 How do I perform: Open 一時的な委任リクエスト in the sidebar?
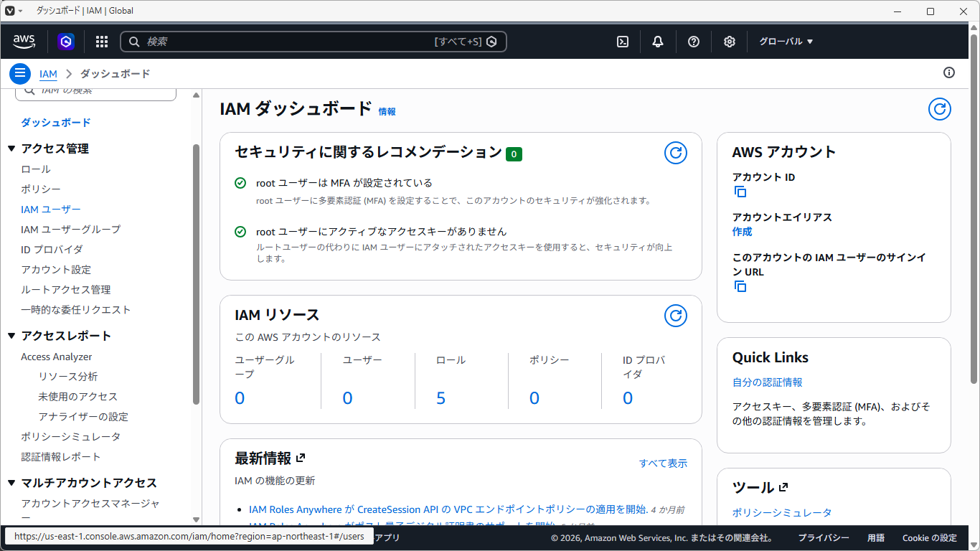(76, 310)
